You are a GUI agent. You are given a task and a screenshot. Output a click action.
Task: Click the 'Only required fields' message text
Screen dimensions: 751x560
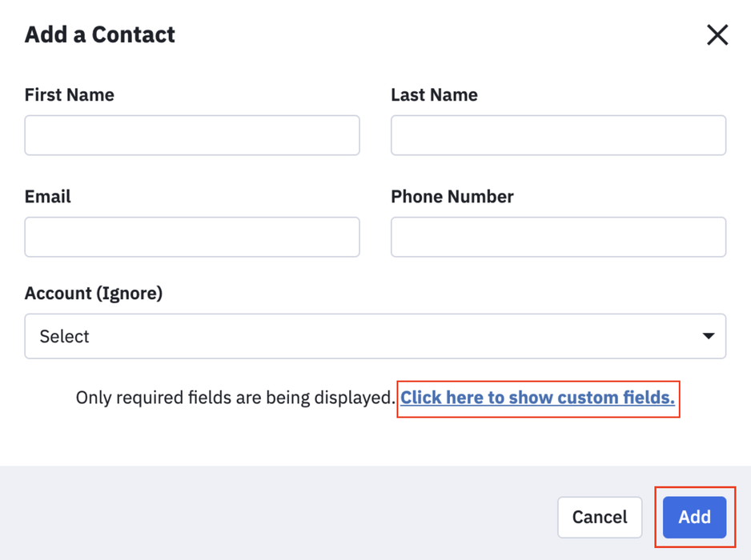(236, 398)
